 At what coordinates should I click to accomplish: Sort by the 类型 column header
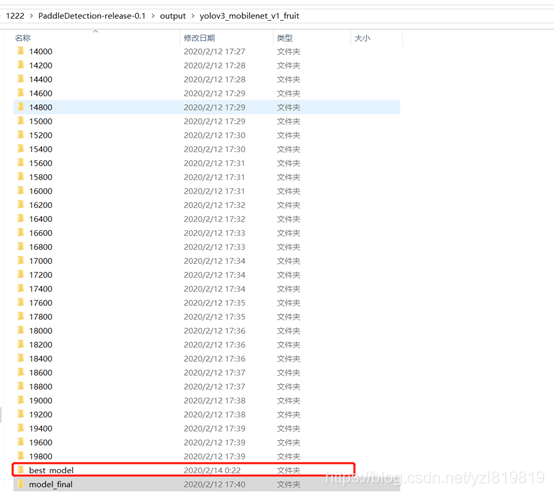(284, 38)
